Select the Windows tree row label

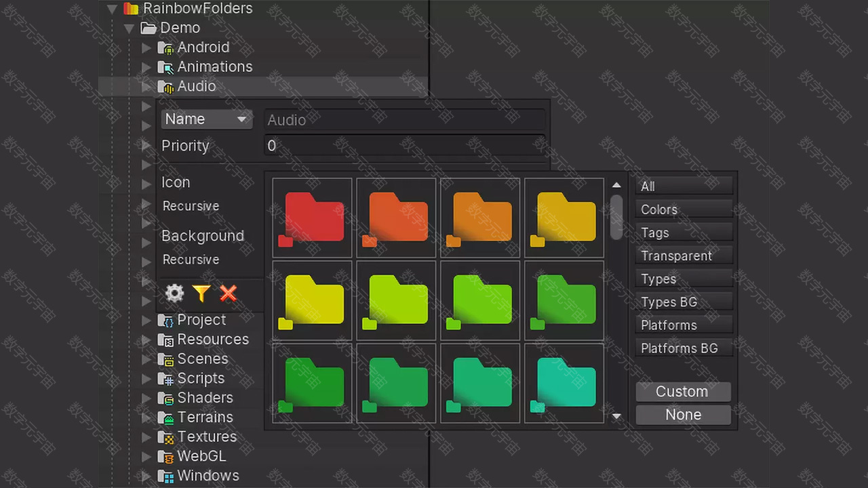208,476
